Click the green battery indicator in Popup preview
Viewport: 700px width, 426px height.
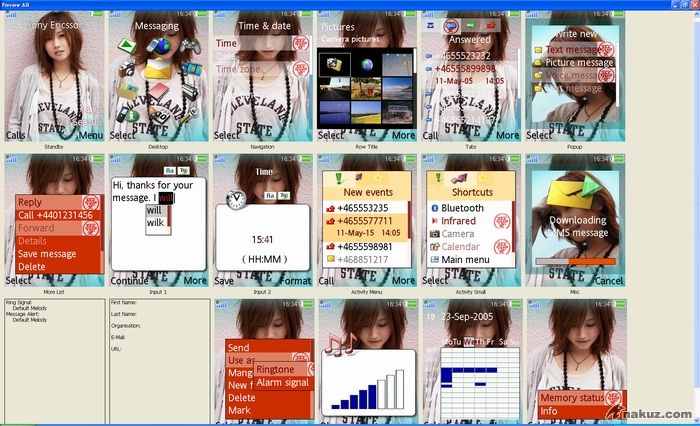(618, 14)
